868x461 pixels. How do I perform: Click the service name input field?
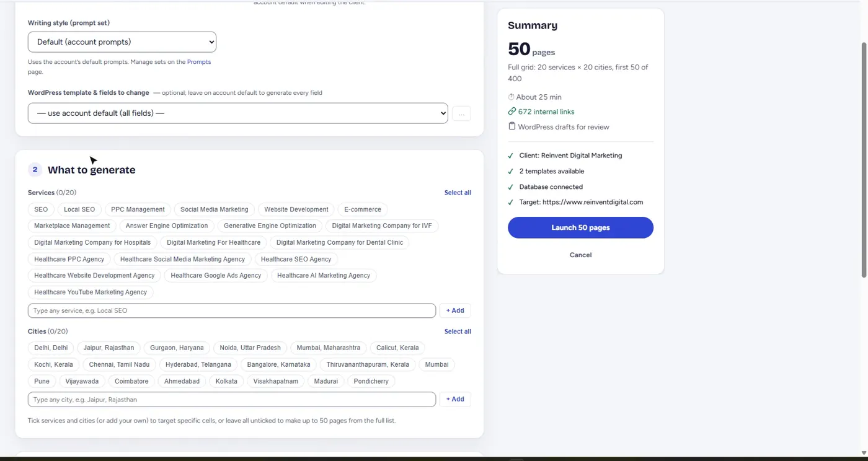click(232, 310)
